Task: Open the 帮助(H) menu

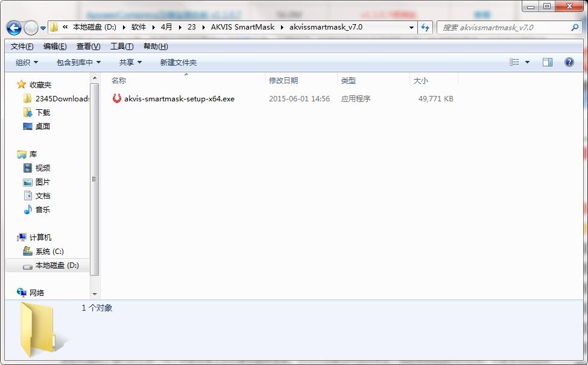Action: pyautogui.click(x=156, y=46)
